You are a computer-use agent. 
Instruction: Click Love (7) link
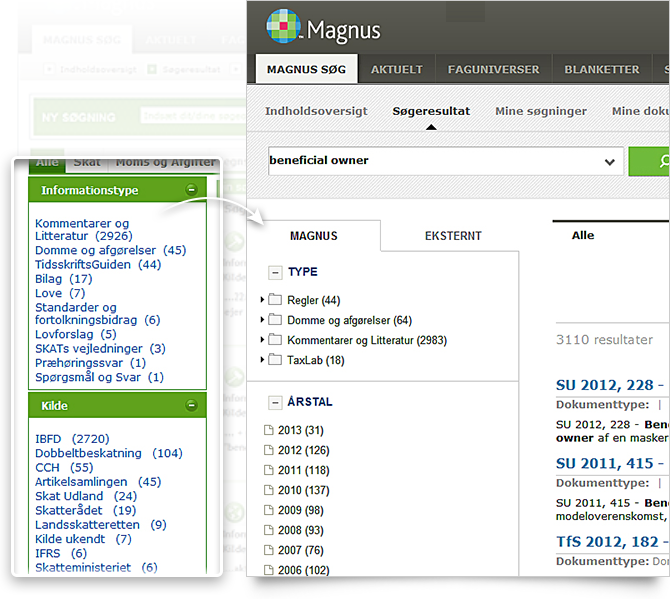click(x=60, y=294)
